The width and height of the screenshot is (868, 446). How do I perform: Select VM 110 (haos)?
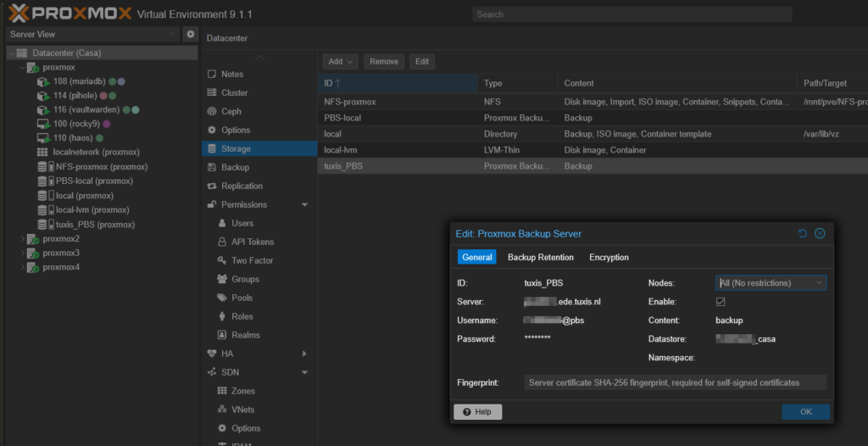pyautogui.click(x=73, y=138)
